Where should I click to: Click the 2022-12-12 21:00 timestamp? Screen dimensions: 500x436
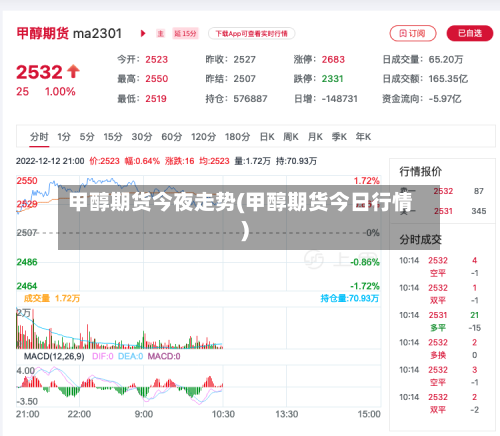click(50, 161)
